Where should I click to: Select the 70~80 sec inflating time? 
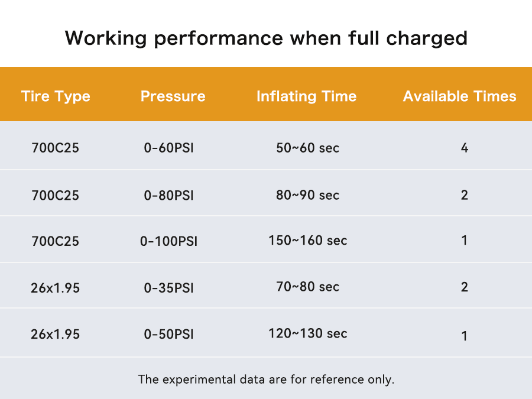[307, 287]
